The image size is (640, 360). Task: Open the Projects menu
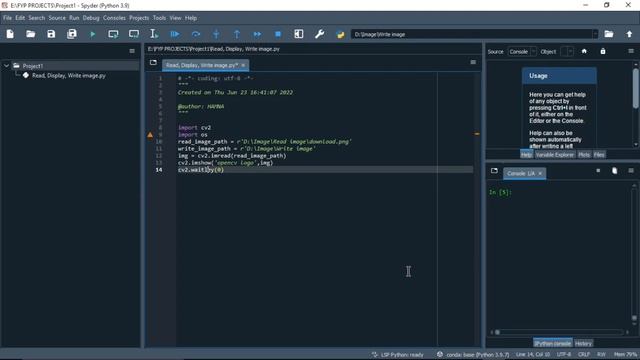tap(139, 18)
